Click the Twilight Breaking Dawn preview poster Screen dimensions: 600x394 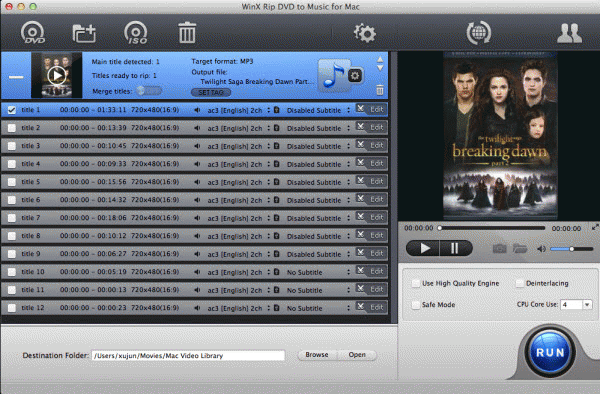(x=499, y=136)
